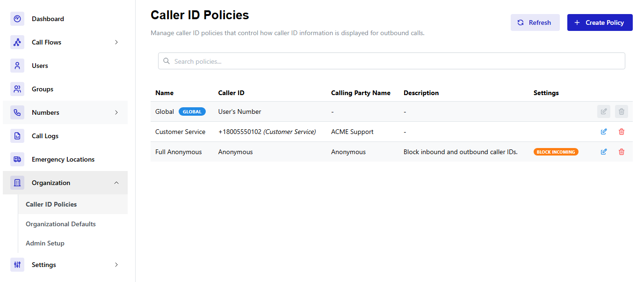The image size is (644, 282).
Task: Open Organizational Defaults page
Action: 61,224
